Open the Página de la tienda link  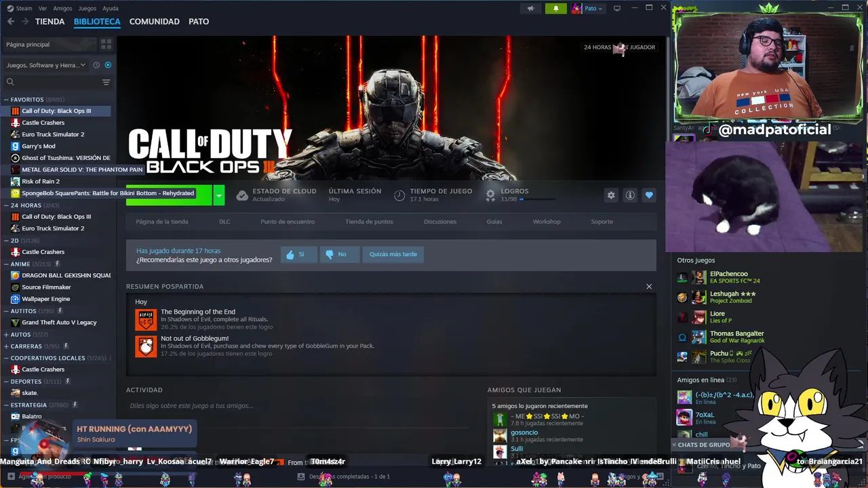pyautogui.click(x=162, y=222)
